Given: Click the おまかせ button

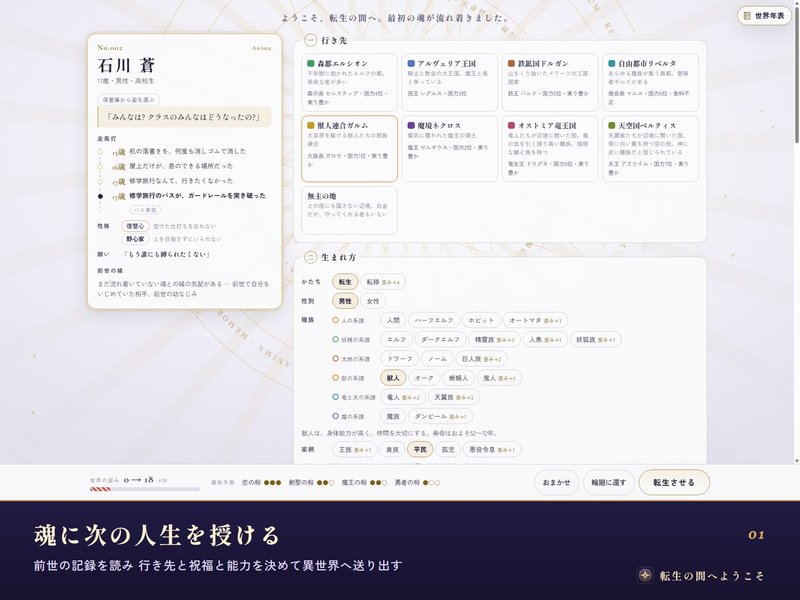Looking at the screenshot, I should [x=556, y=482].
